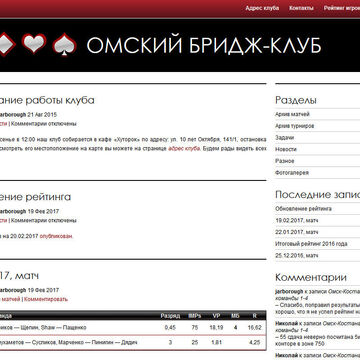Click the Щепин, Shaw — Пащенко team row

click(133, 328)
